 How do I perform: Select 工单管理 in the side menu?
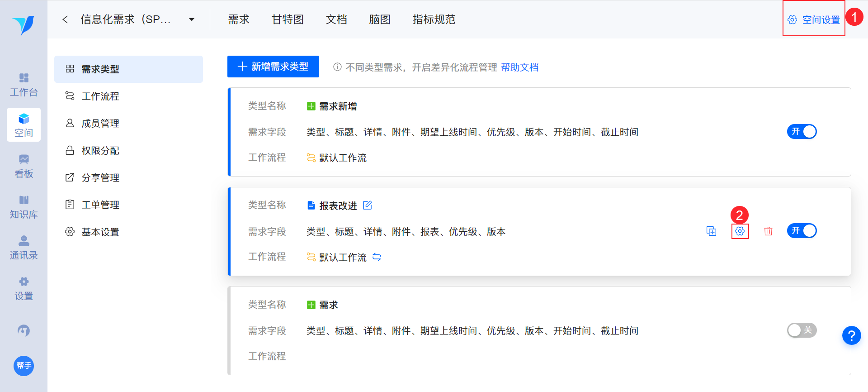[x=128, y=205]
